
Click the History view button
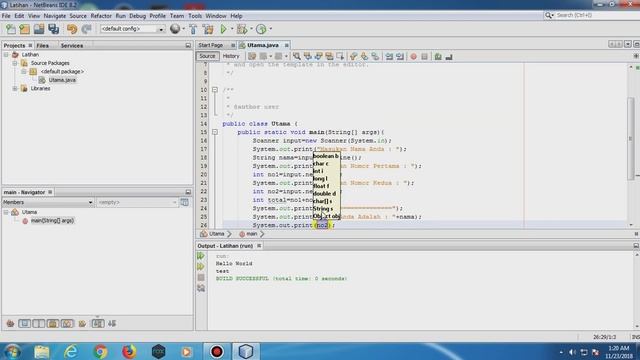(231, 56)
